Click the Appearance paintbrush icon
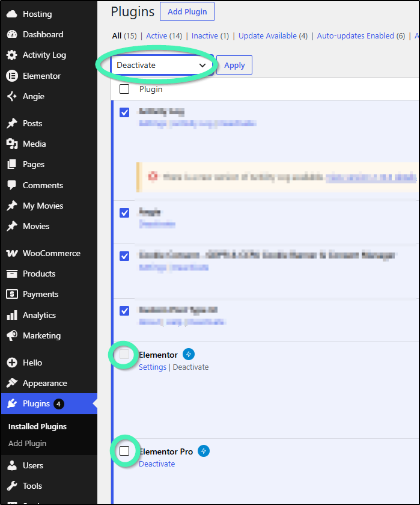This screenshot has width=420, height=505. (12, 384)
